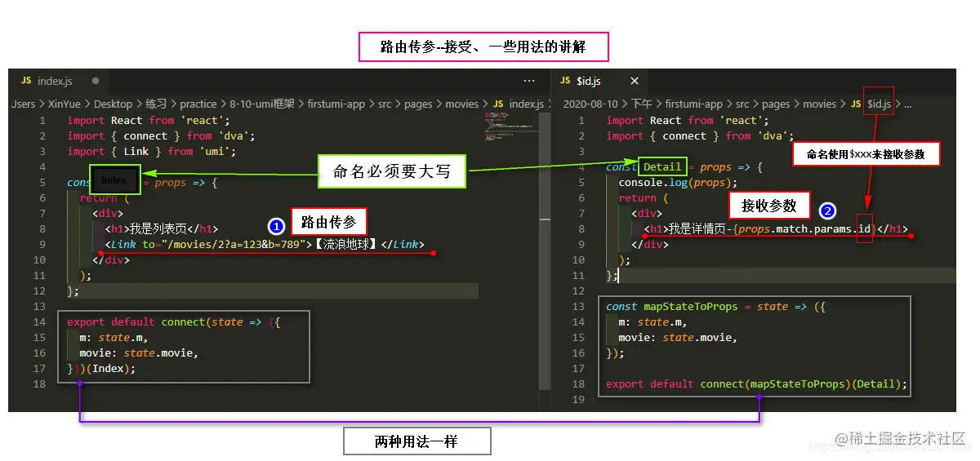Open 8-10-umi框架 breadcrumb segment
980x461 pixels.
click(x=262, y=104)
